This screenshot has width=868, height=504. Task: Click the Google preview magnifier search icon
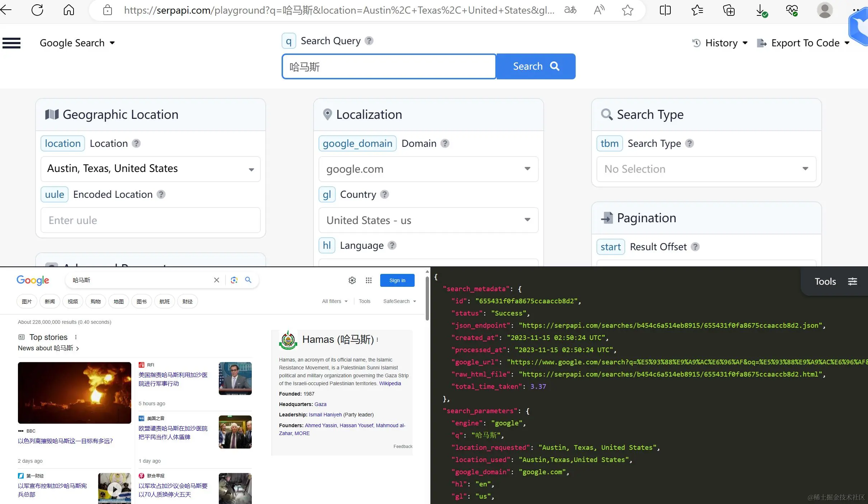pyautogui.click(x=248, y=280)
